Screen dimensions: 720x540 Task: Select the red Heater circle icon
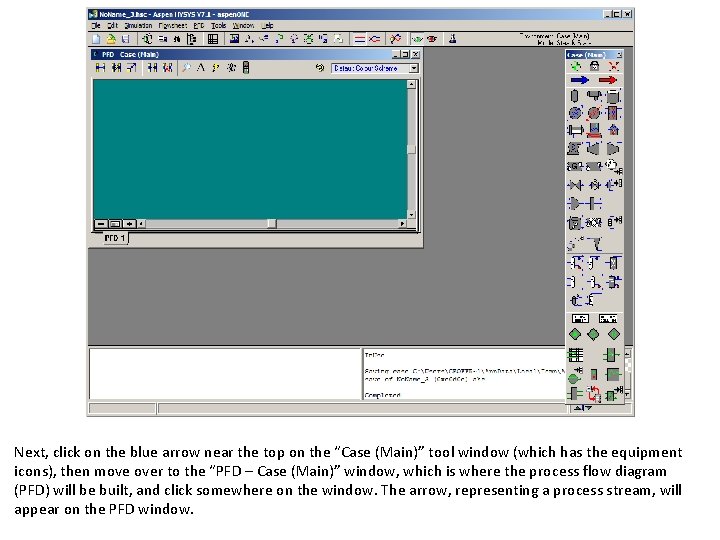[594, 113]
